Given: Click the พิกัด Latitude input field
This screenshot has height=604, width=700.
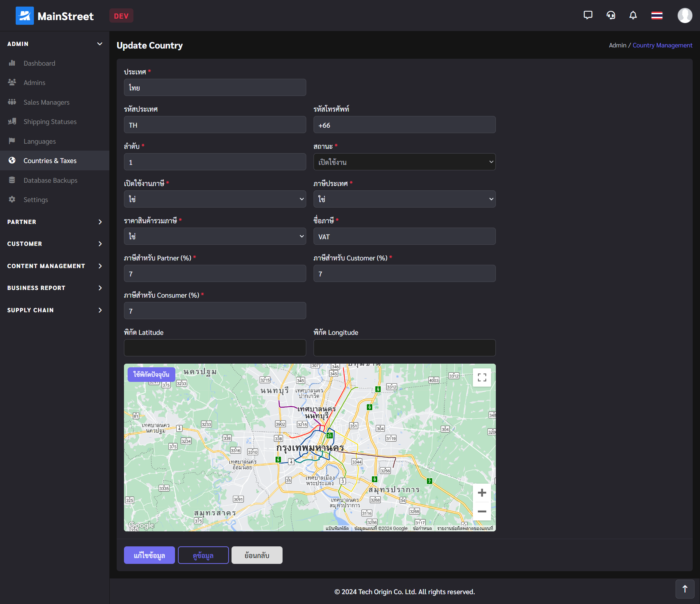Looking at the screenshot, I should 214,348.
